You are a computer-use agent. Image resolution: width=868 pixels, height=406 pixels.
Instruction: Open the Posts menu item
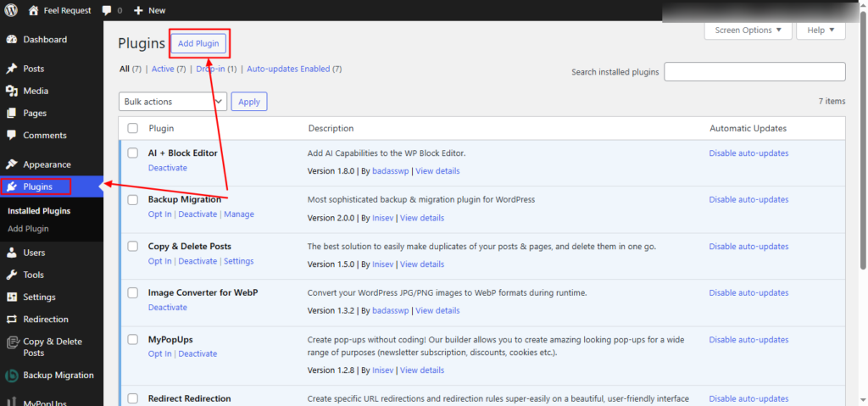pos(33,69)
